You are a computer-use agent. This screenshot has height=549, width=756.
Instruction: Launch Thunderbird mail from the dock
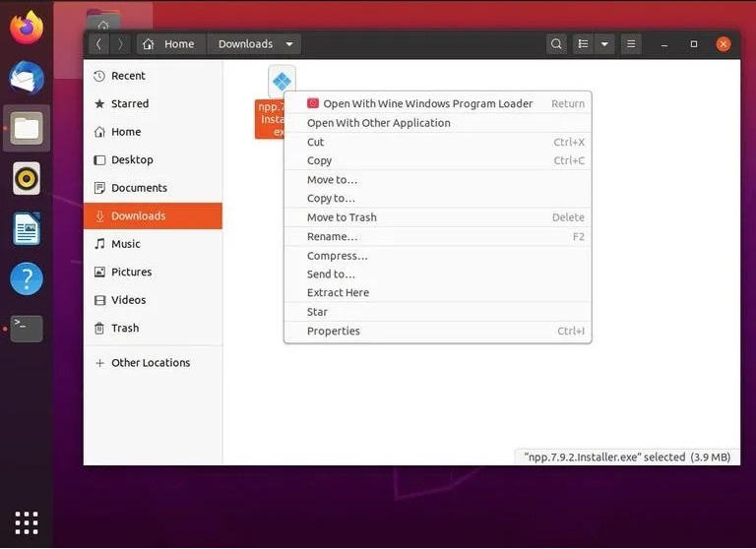click(27, 77)
